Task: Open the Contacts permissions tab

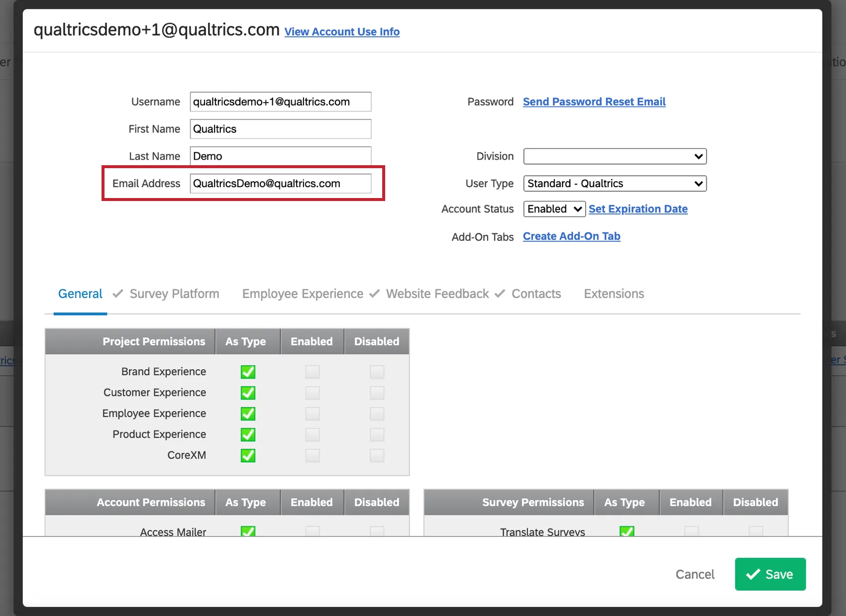Action: (536, 294)
